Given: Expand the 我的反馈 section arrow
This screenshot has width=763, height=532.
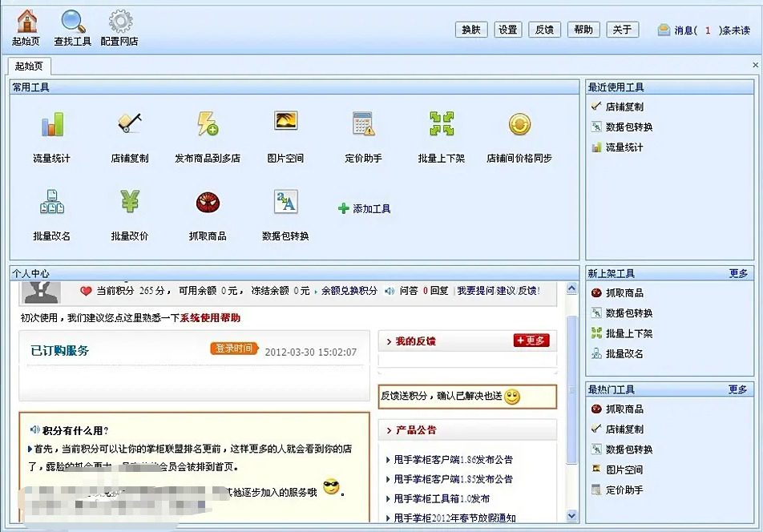Looking at the screenshot, I should pos(389,342).
